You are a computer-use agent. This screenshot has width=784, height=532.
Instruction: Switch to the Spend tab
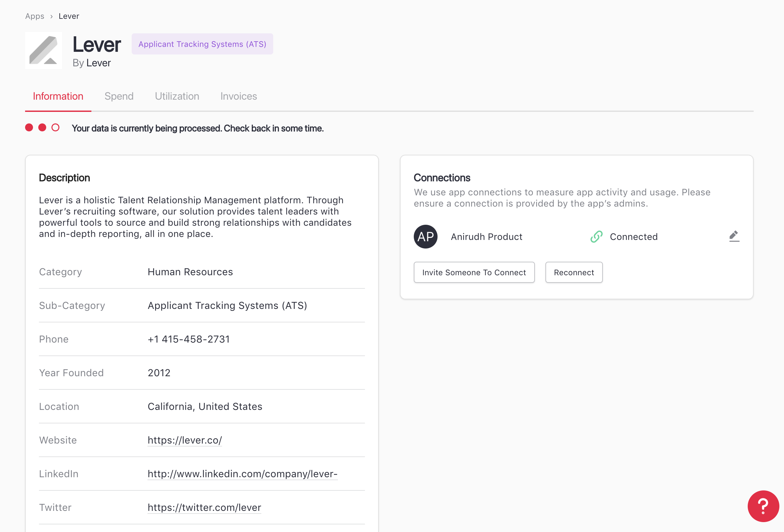[119, 96]
